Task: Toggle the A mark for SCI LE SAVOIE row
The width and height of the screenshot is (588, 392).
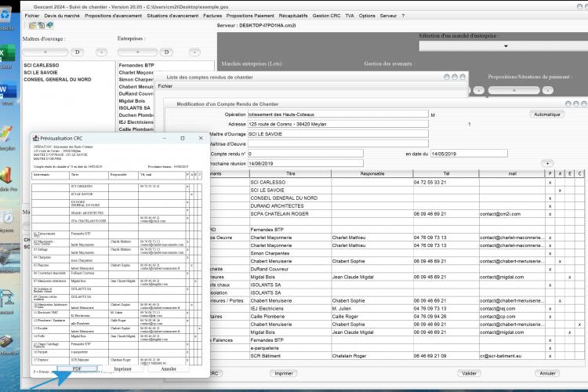Action: (560, 191)
